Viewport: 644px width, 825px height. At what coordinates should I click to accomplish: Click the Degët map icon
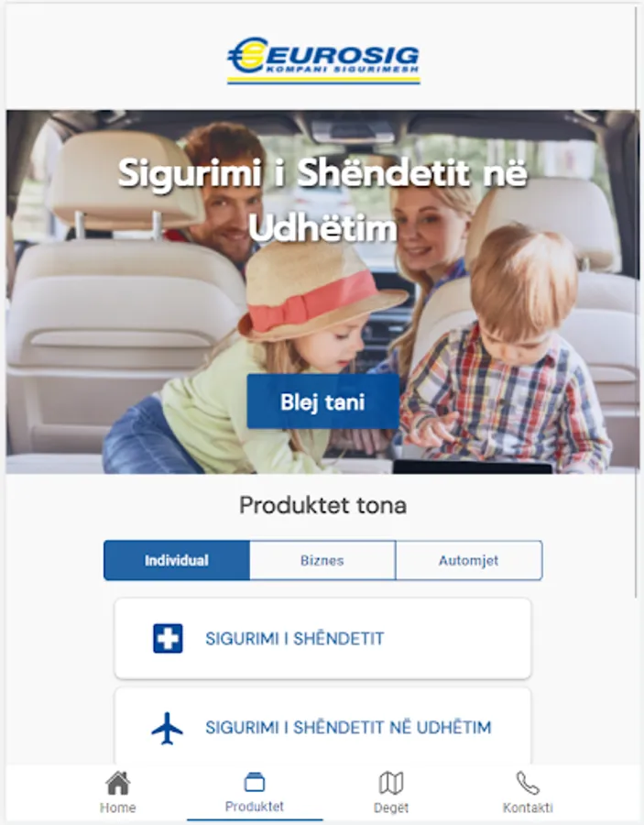click(391, 783)
